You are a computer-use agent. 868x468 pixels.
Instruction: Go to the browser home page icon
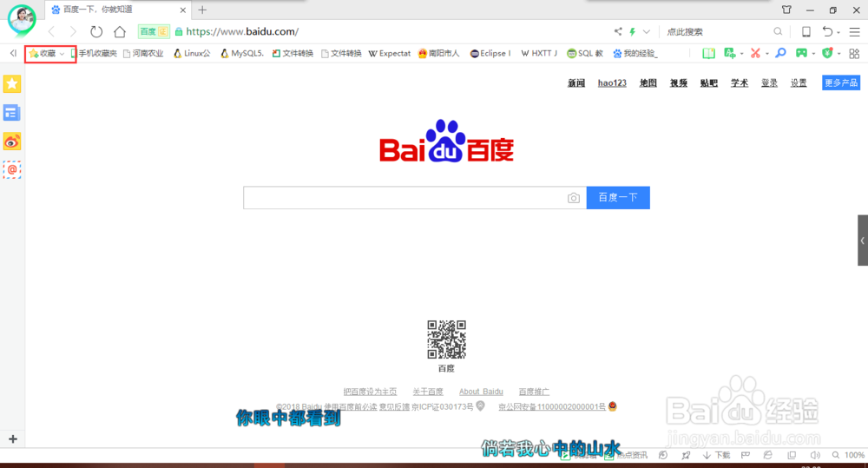[120, 31]
